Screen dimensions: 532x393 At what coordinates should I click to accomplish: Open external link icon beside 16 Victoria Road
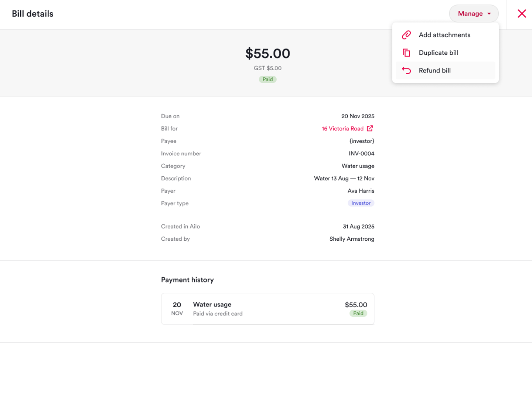pos(370,128)
